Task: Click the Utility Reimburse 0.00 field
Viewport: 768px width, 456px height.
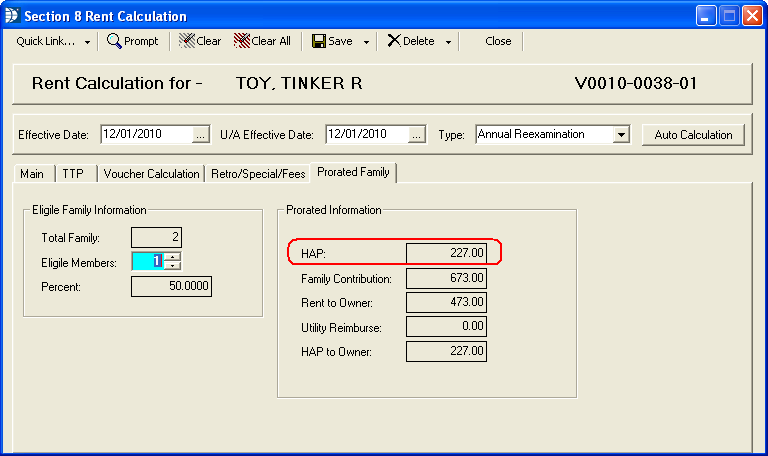Action: coord(446,326)
